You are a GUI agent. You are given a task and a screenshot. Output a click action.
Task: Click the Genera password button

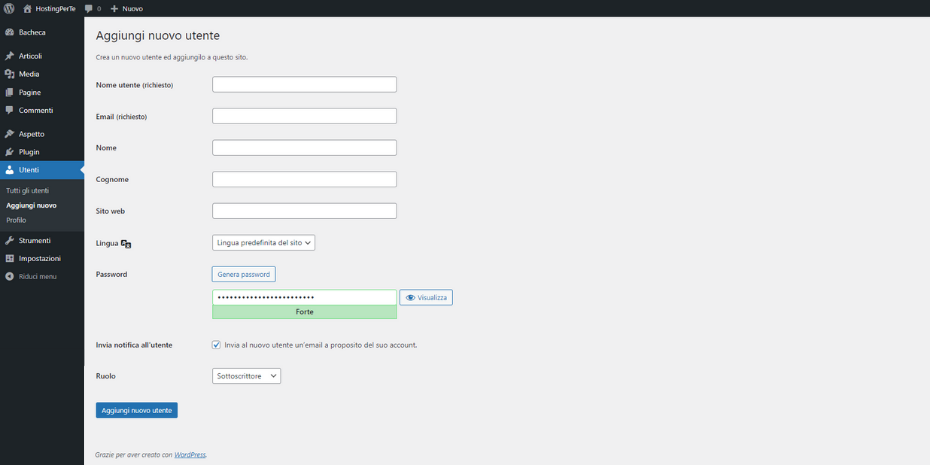(x=243, y=274)
